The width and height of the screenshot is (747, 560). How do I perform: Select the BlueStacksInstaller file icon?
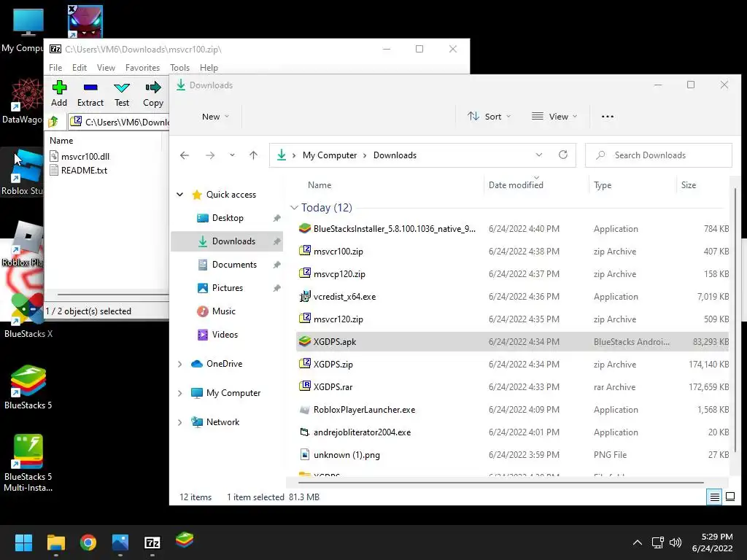pos(305,228)
